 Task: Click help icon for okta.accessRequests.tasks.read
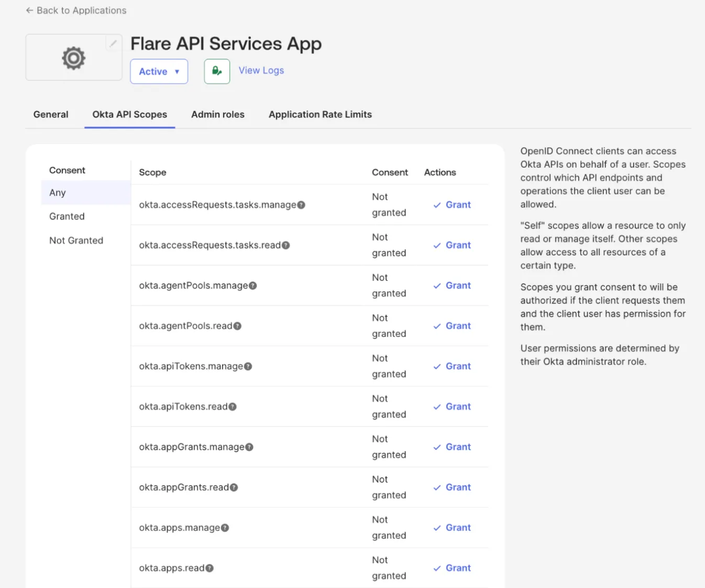point(286,245)
